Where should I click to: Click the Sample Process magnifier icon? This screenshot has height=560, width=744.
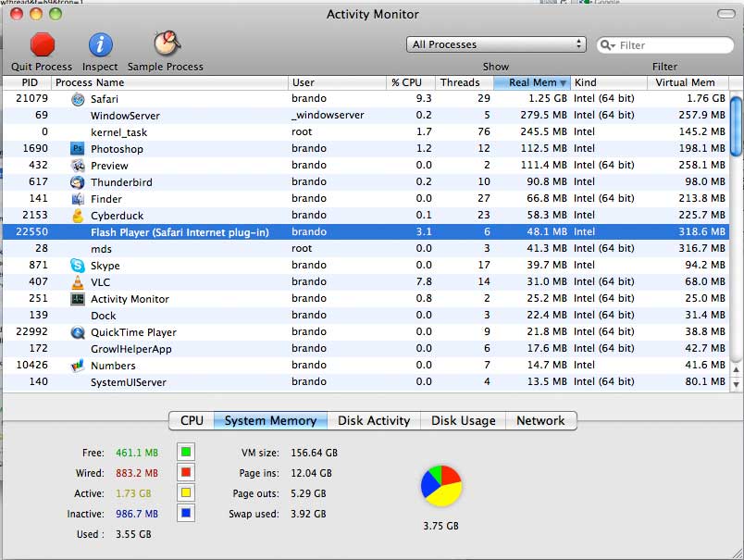pos(167,44)
